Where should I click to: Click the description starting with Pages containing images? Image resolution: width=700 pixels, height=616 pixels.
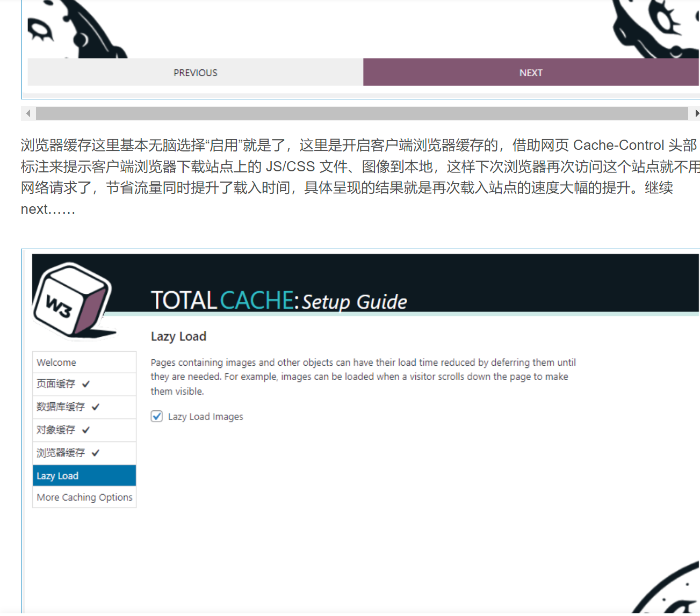pos(363,377)
